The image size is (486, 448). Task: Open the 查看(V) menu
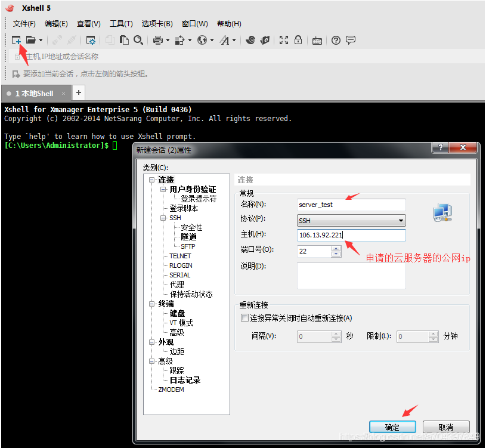(x=89, y=24)
